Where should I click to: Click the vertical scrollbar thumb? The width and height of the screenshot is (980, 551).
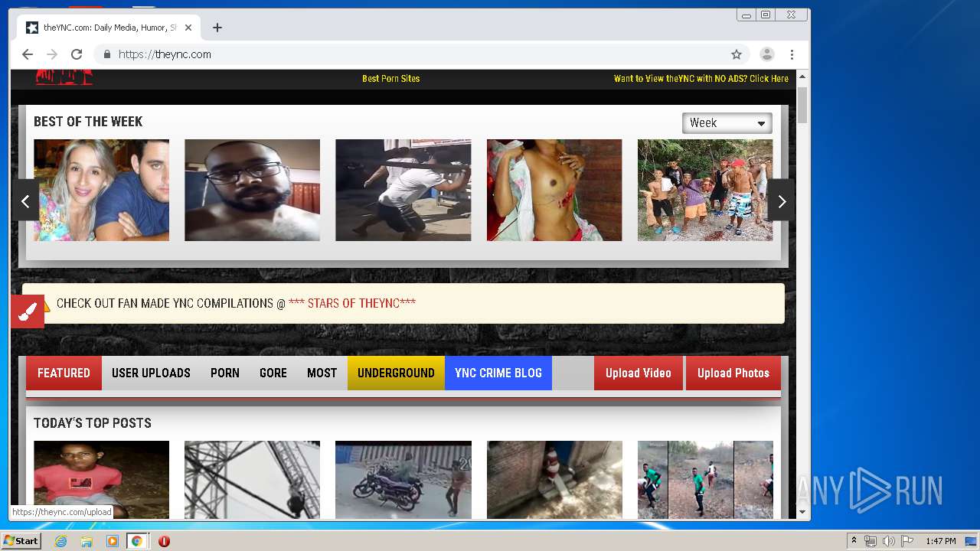point(802,105)
